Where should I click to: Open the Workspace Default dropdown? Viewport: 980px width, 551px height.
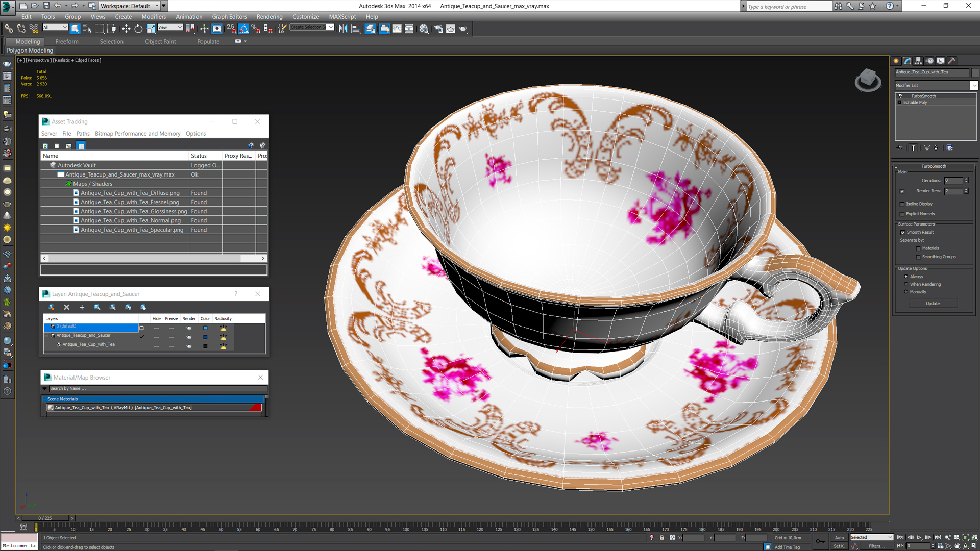coord(129,6)
